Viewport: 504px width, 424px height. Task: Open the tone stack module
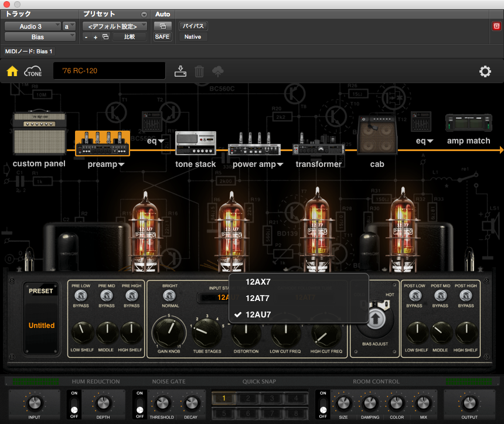[196, 143]
